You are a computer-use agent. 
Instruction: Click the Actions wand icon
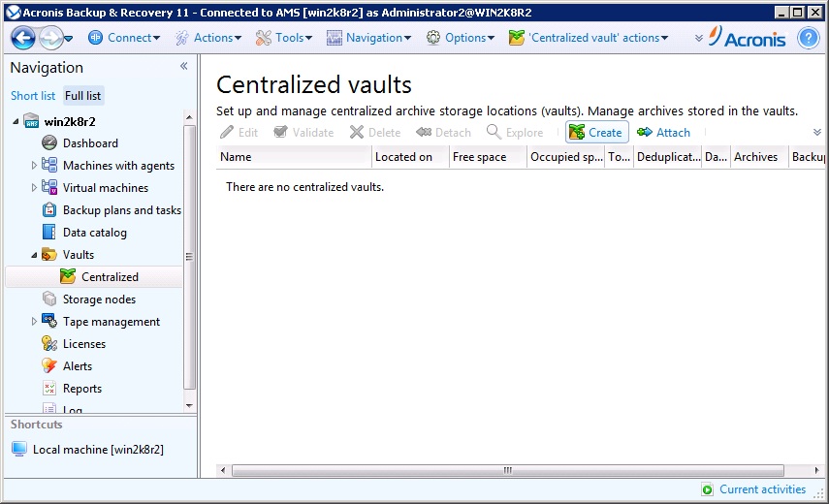click(x=182, y=38)
